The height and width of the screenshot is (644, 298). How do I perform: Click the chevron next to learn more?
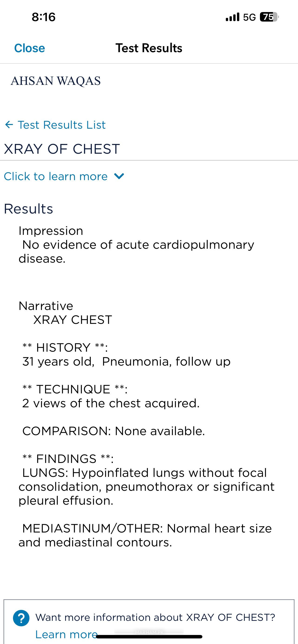click(x=119, y=176)
